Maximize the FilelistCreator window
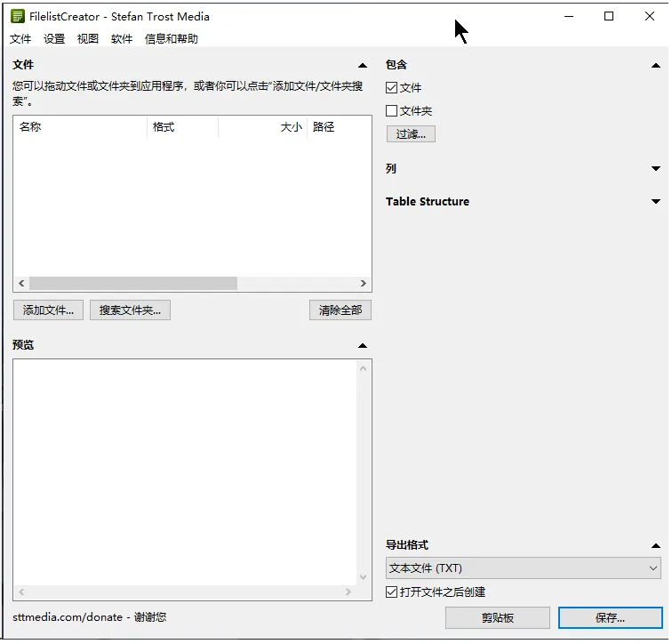Image resolution: width=672 pixels, height=644 pixels. pos(609,17)
